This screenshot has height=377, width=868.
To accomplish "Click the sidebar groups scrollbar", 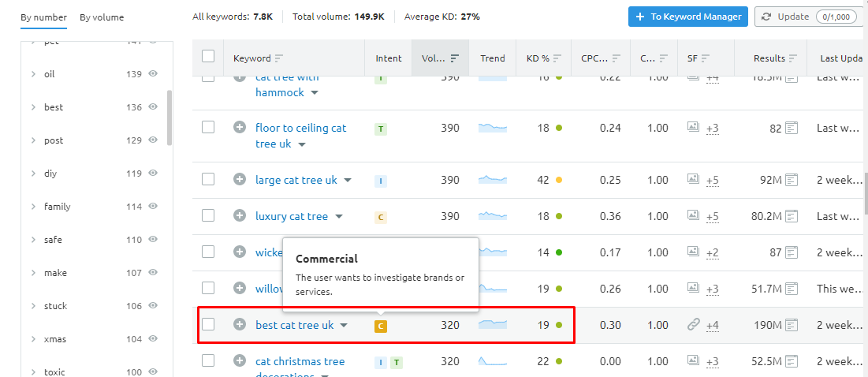I will click(170, 118).
